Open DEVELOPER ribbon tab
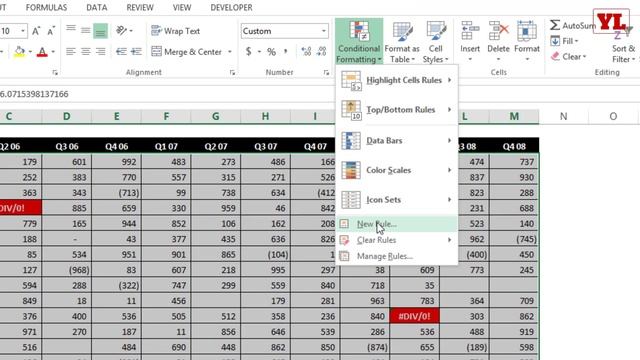The width and height of the screenshot is (640, 360). coord(231,7)
